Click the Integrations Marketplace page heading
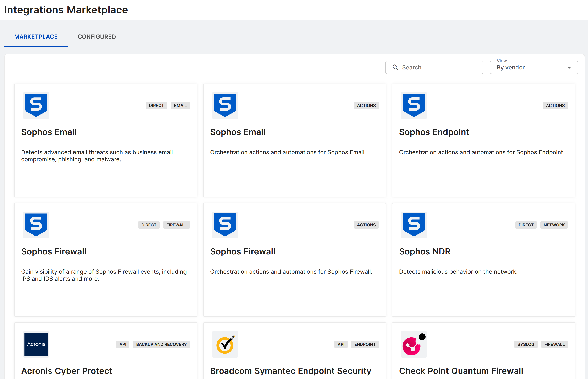588x379 pixels. [x=66, y=10]
